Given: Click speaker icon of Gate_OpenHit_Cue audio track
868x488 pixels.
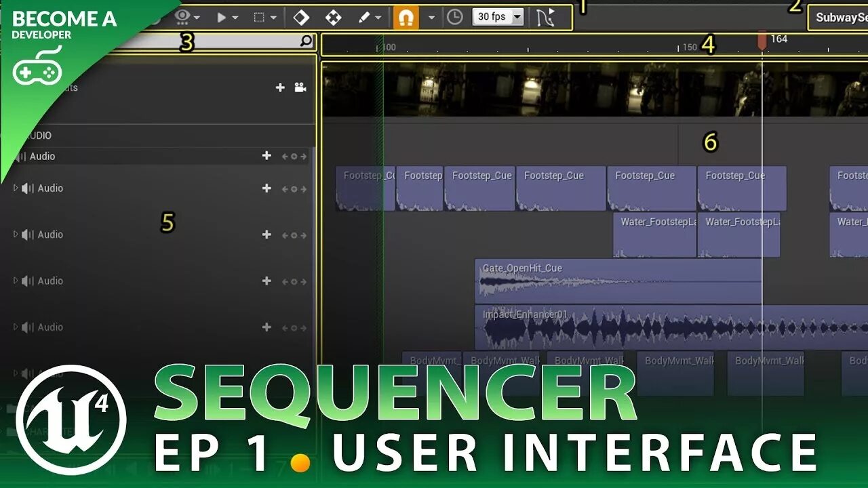Looking at the screenshot, I should point(28,281).
